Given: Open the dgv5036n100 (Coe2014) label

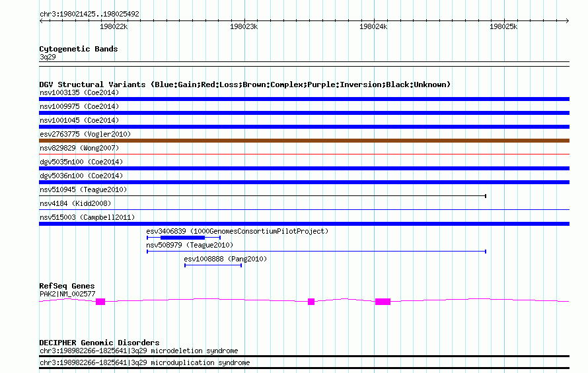Looking at the screenshot, I should (81, 176).
